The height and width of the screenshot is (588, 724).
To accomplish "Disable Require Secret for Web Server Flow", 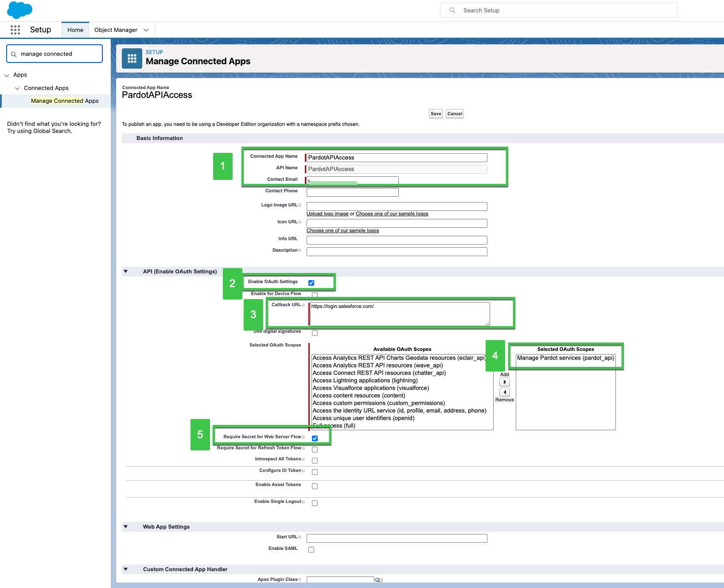I will coord(315,438).
